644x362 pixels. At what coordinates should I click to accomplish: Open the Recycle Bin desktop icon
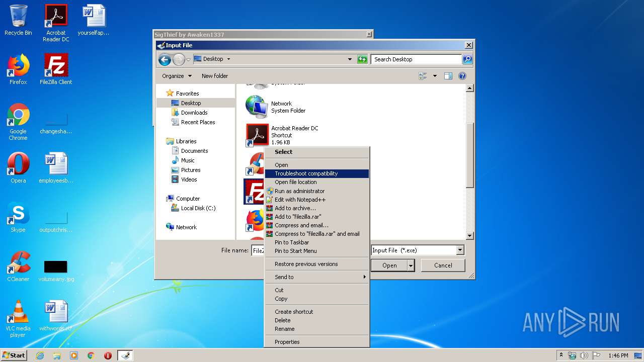[x=18, y=20]
